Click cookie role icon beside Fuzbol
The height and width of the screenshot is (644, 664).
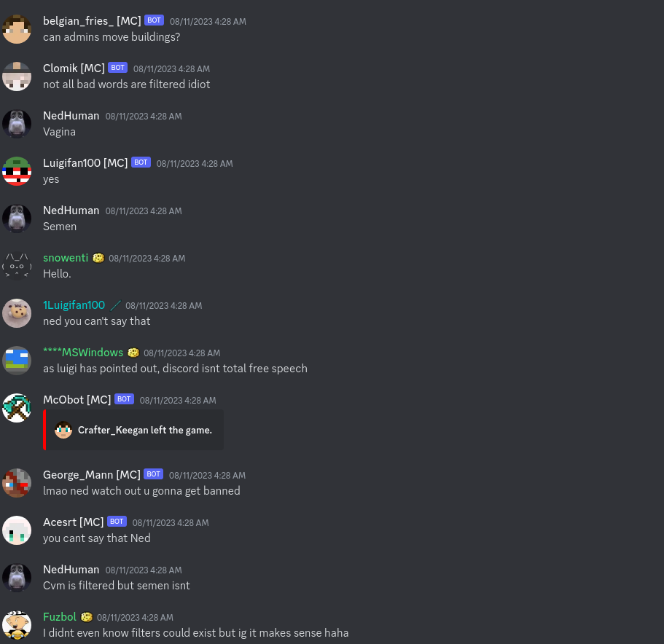pyautogui.click(x=87, y=617)
